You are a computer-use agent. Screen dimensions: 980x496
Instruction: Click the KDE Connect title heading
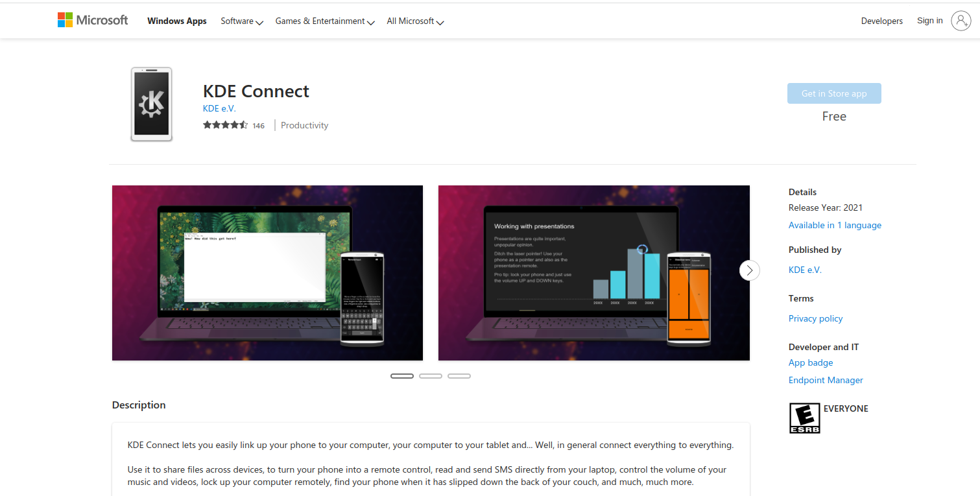pyautogui.click(x=256, y=91)
